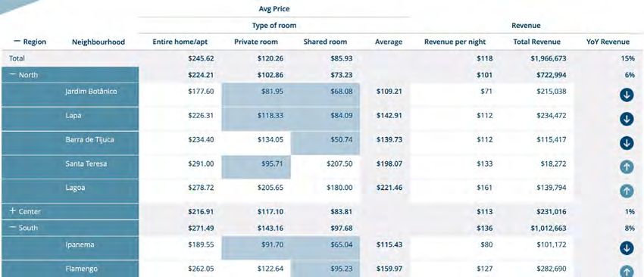Click the Neighbourhood column header
This screenshot has height=277, width=644.
point(98,42)
